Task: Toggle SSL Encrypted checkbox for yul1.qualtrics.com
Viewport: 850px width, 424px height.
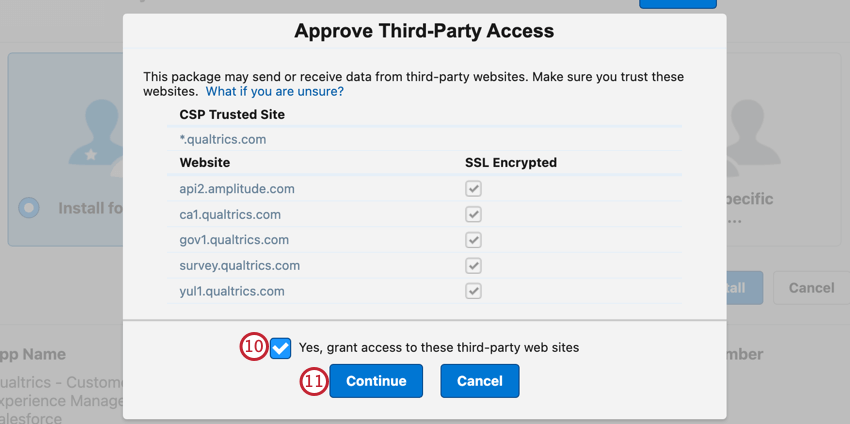Action: tap(474, 291)
